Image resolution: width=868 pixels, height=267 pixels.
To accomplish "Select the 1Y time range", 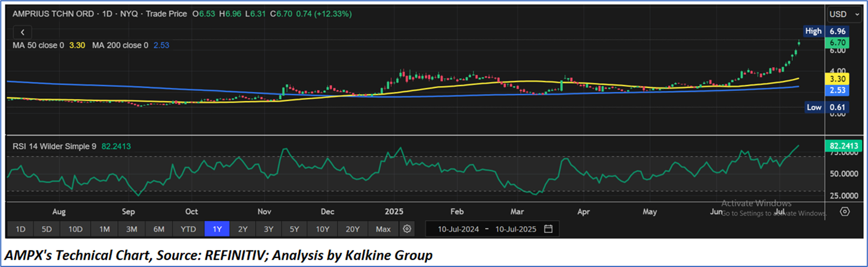I will 216,229.
